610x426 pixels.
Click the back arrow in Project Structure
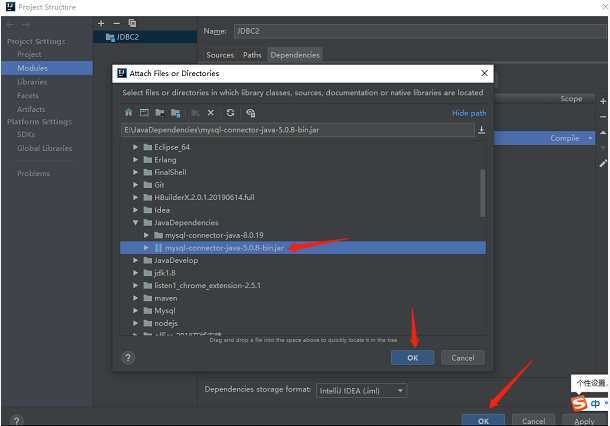[11, 25]
